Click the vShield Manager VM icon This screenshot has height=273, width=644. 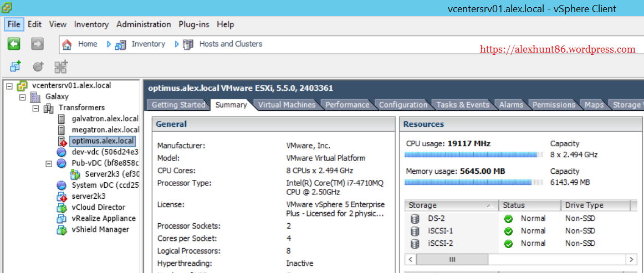click(62, 229)
